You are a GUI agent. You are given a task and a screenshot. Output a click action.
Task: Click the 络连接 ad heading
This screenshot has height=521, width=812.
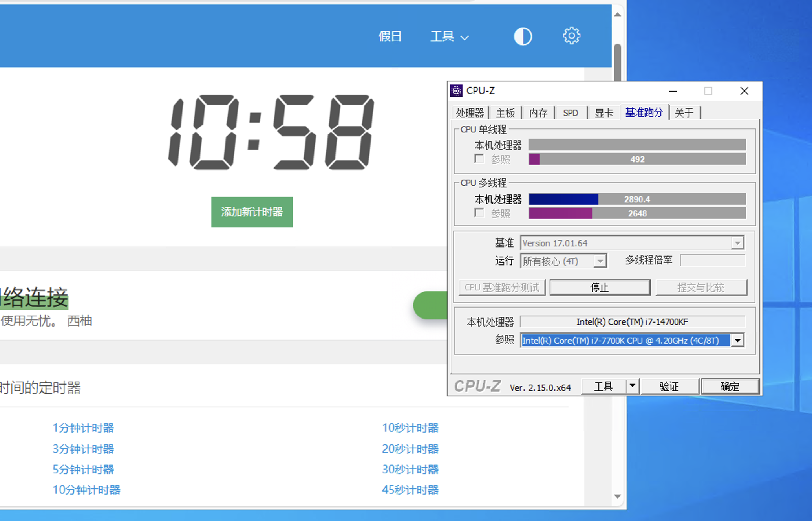pyautogui.click(x=34, y=297)
